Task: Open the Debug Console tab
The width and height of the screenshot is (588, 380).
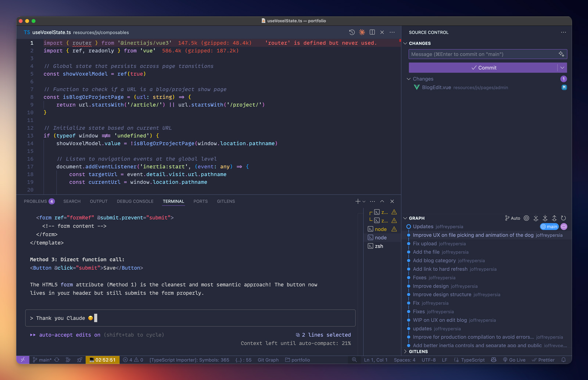Action: pos(135,201)
